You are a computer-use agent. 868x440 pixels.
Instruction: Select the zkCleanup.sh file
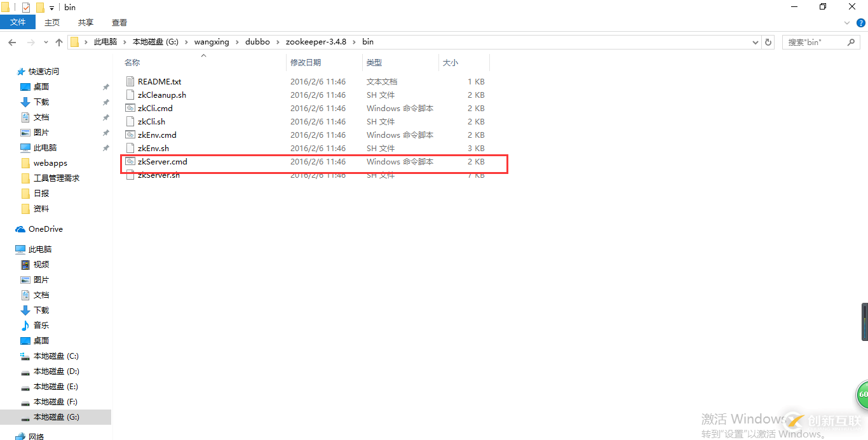click(x=162, y=95)
